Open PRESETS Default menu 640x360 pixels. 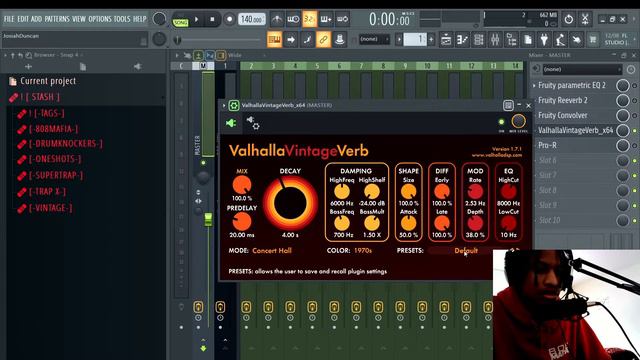pyautogui.click(x=466, y=251)
